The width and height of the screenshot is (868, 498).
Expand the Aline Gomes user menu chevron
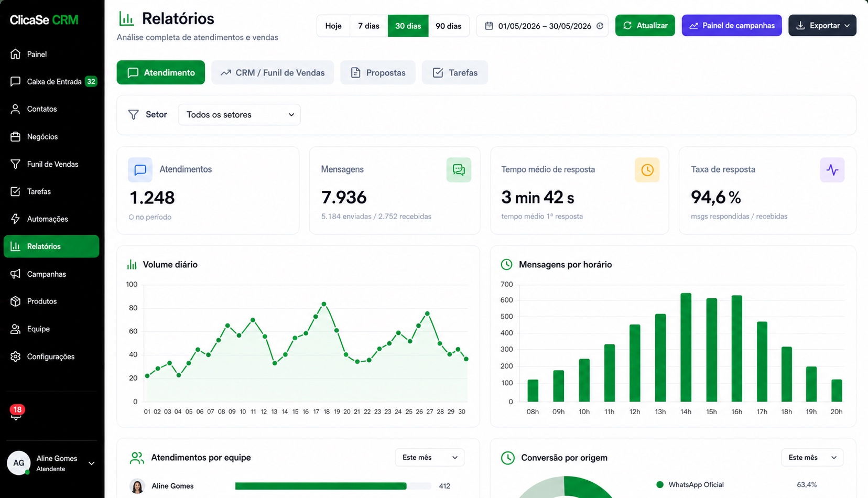click(91, 463)
